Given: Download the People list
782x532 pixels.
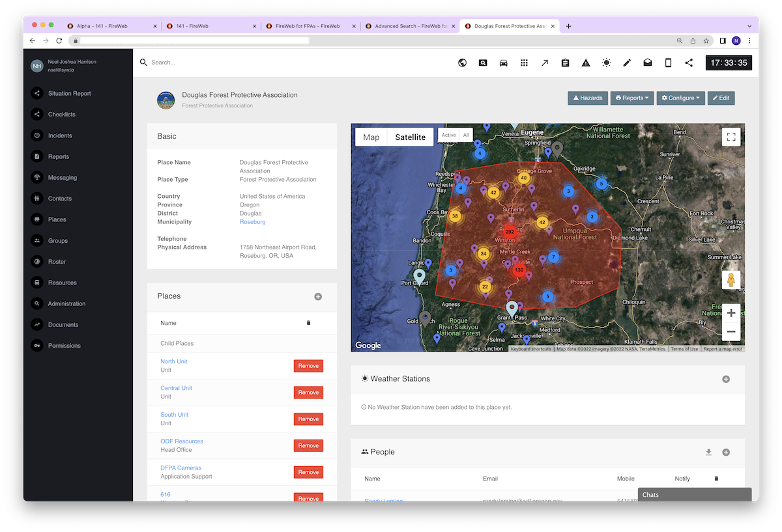Looking at the screenshot, I should pos(708,452).
